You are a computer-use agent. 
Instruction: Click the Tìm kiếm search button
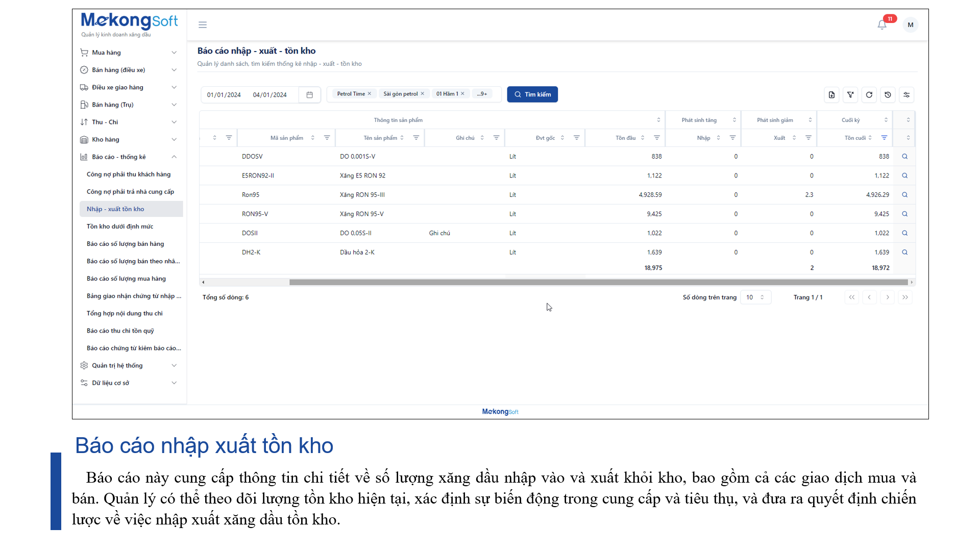pos(532,94)
